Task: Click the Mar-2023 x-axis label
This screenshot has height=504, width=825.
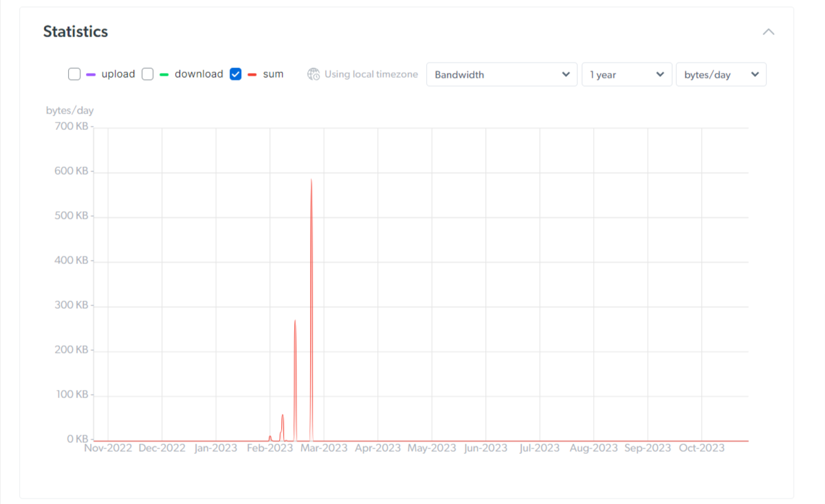Action: coord(324,448)
